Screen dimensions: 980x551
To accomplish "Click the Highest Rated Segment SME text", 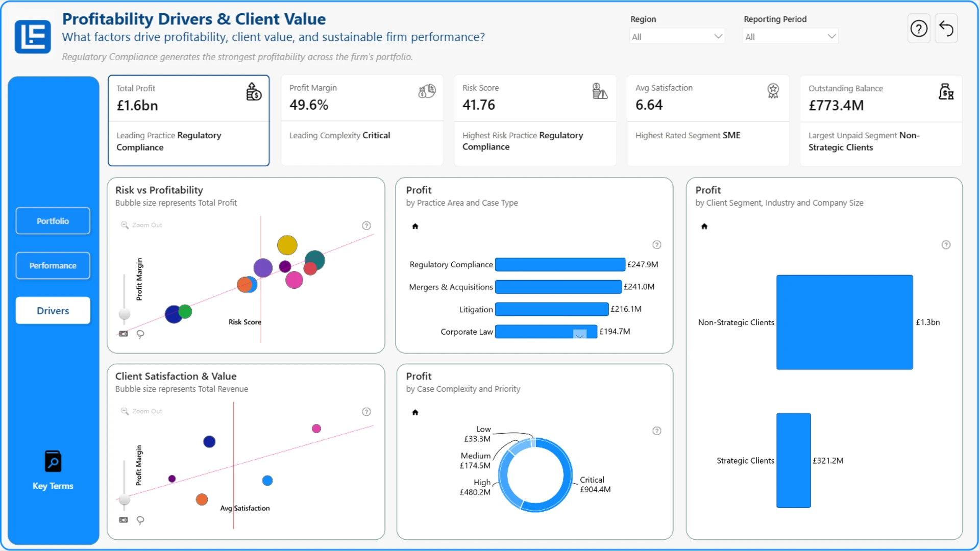I will click(688, 135).
